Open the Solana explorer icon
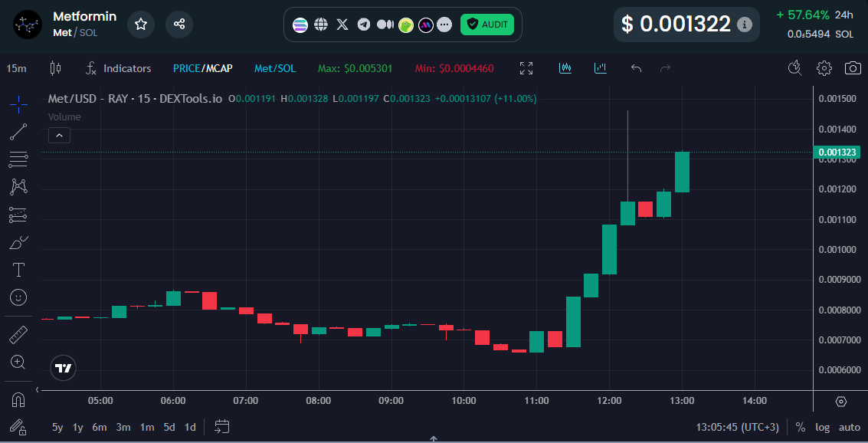This screenshot has width=868, height=443. [300, 25]
